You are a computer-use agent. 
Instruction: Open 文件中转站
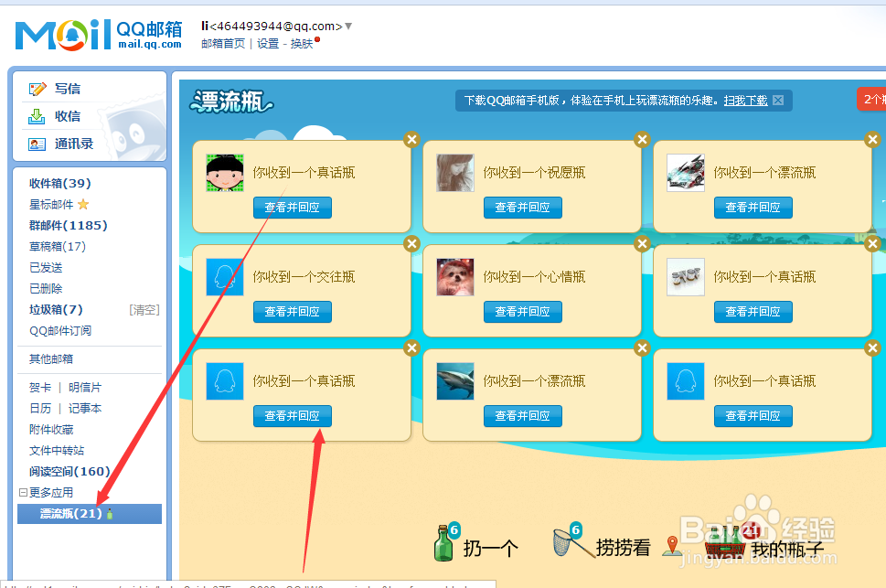pyautogui.click(x=57, y=450)
